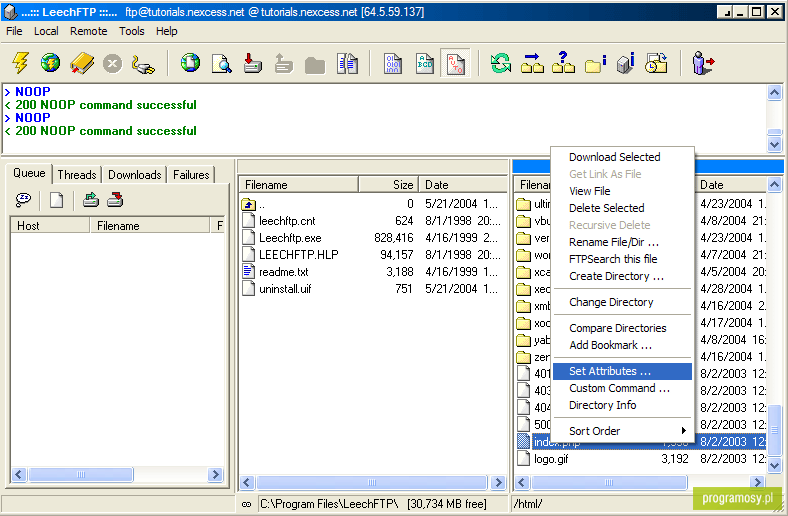Click the green refresh arrows icon
Screen dimensions: 788x516
[x=501, y=63]
